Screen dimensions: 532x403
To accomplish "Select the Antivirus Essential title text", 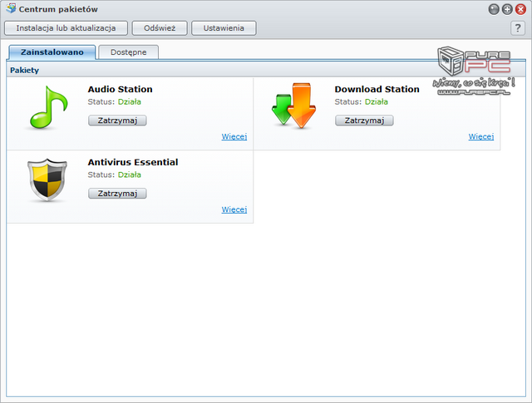I will pyautogui.click(x=133, y=162).
